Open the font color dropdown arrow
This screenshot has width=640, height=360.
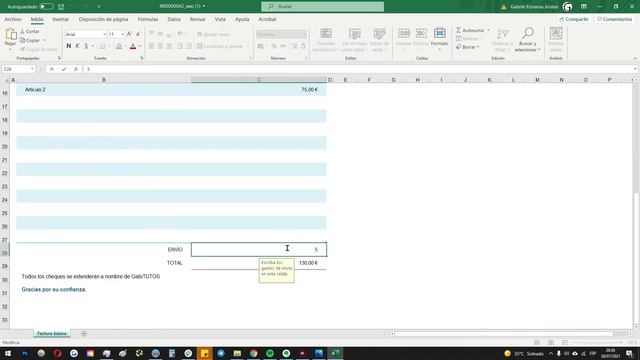tap(140, 47)
